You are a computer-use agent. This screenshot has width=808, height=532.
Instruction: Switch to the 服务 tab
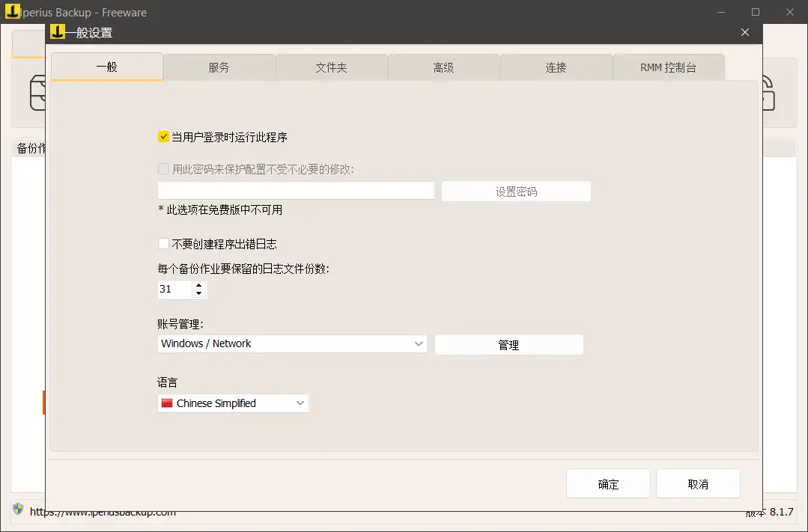tap(219, 67)
